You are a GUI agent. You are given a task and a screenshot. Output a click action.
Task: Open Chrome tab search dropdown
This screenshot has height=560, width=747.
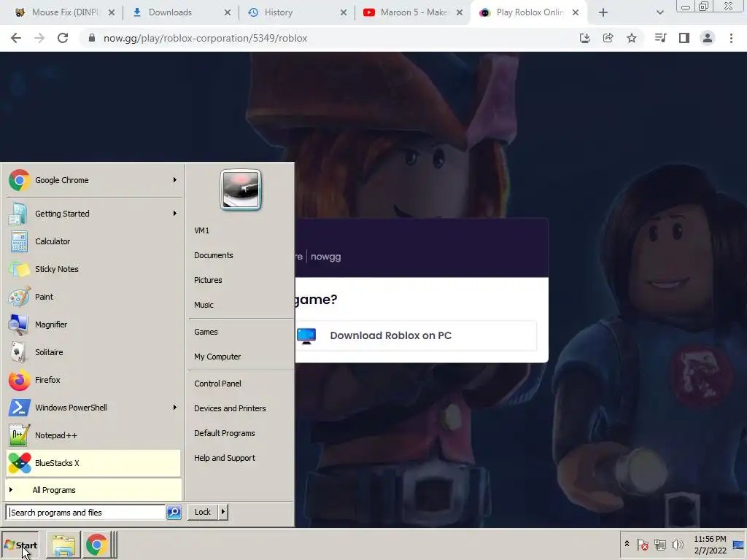click(659, 13)
